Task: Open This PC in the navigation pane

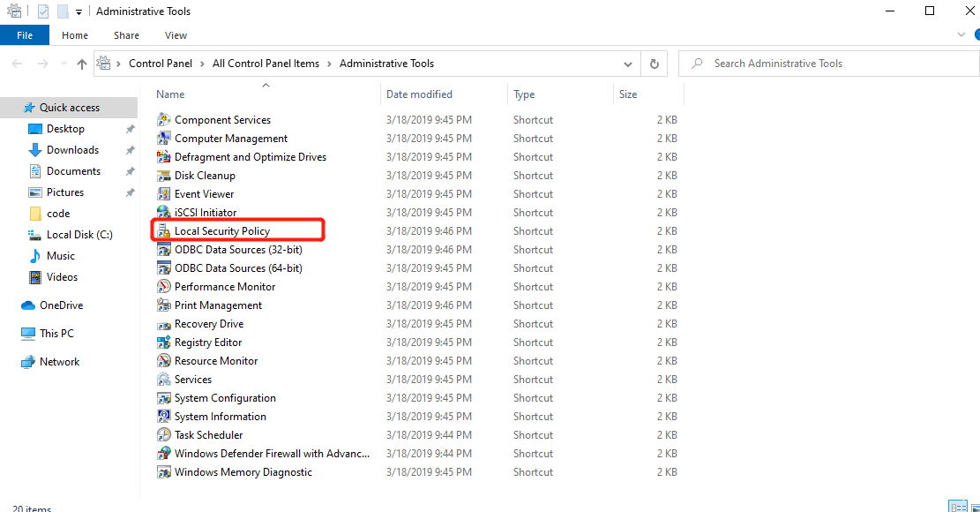Action: point(56,334)
